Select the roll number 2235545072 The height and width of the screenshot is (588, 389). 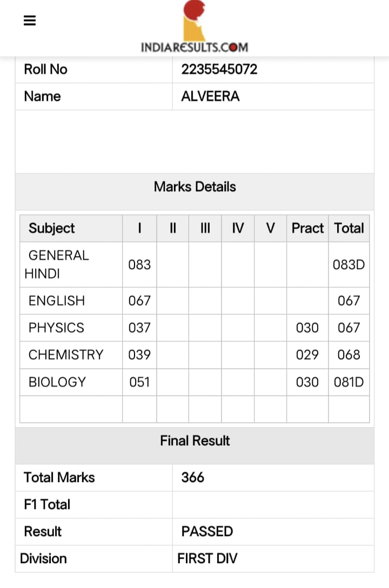tap(219, 69)
